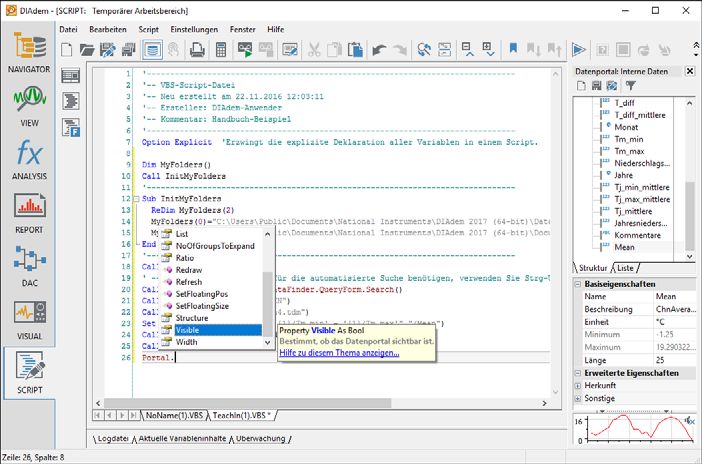Open the Script menu
Screen dimensions: 702x464
148,29
